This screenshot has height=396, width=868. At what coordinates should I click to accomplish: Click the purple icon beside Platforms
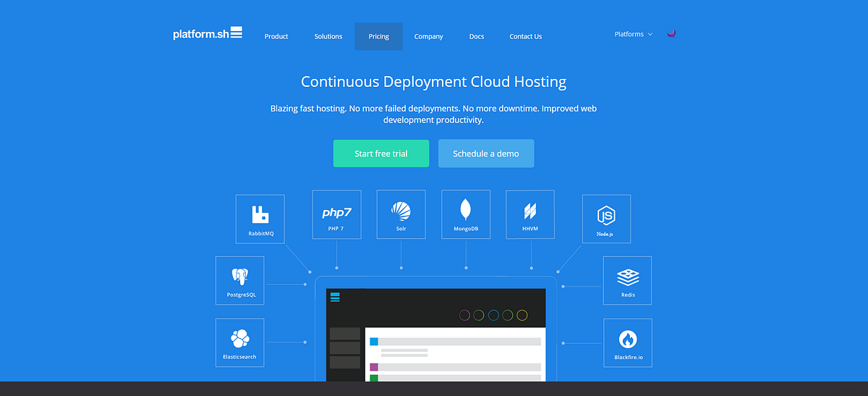671,33
